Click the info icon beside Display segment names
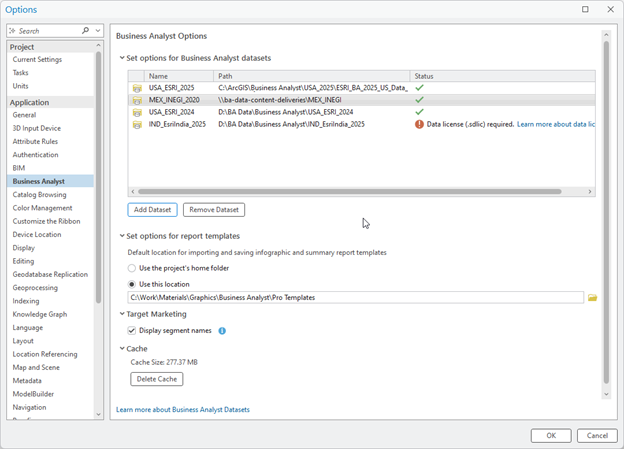The height and width of the screenshot is (449, 624). point(222,331)
